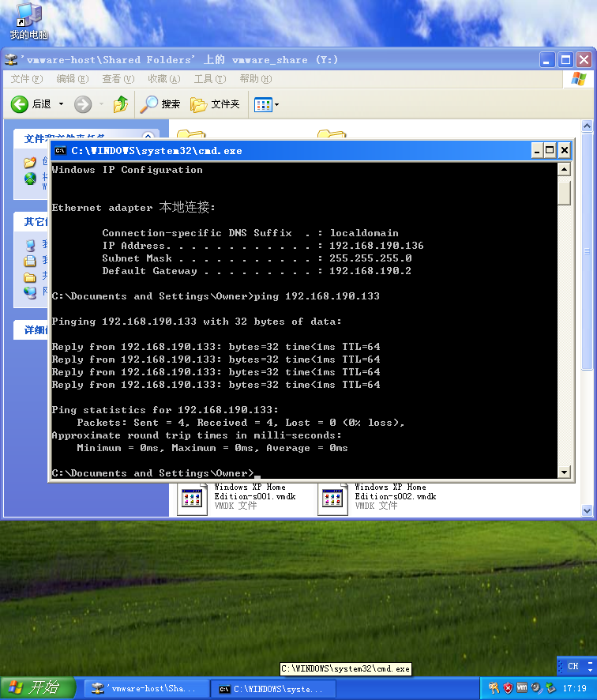Viewport: 597px width, 700px height.
Task: Open the forward history dropdown arrow
Action: click(x=101, y=104)
